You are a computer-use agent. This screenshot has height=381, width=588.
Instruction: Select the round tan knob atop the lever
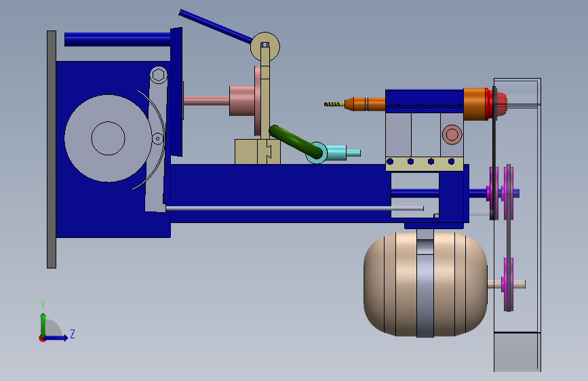coord(265,47)
